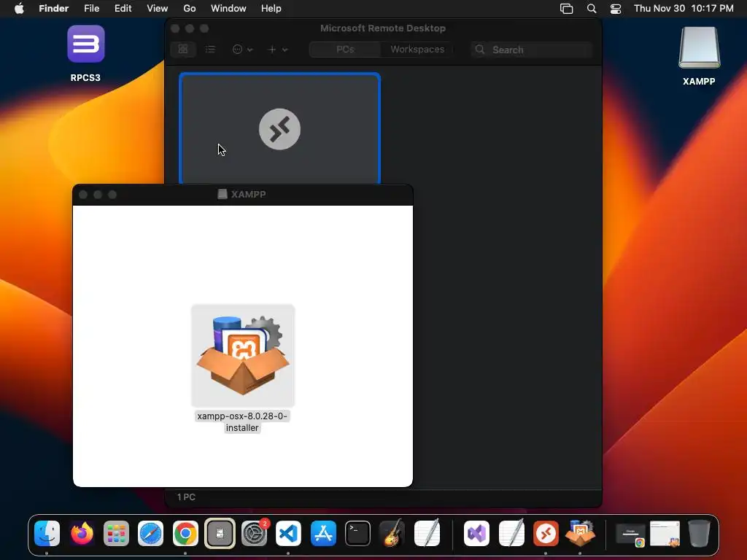The image size is (747, 560).
Task: Open the minimized Chrome window in the Dock
Action: pyautogui.click(x=631, y=534)
